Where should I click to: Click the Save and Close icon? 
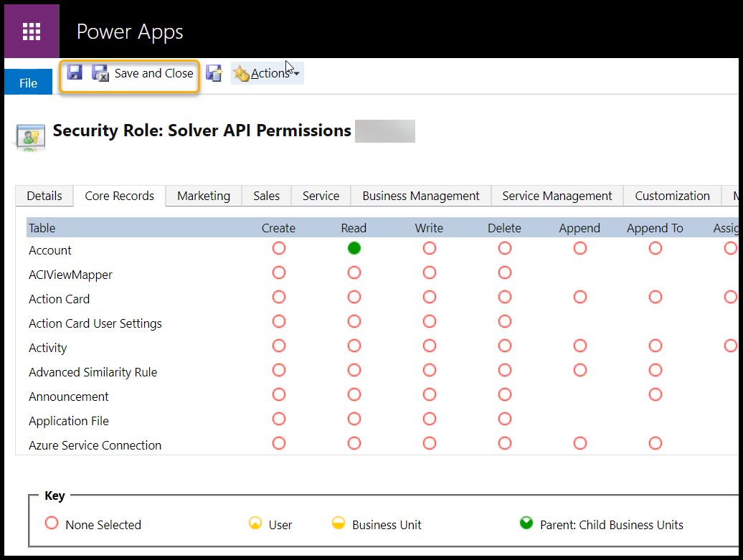[x=100, y=73]
